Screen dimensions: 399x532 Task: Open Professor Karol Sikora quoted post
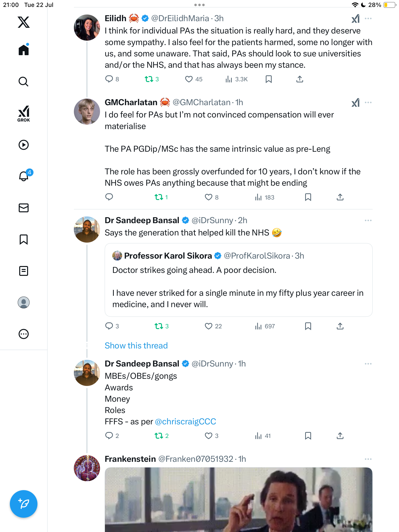(238, 280)
